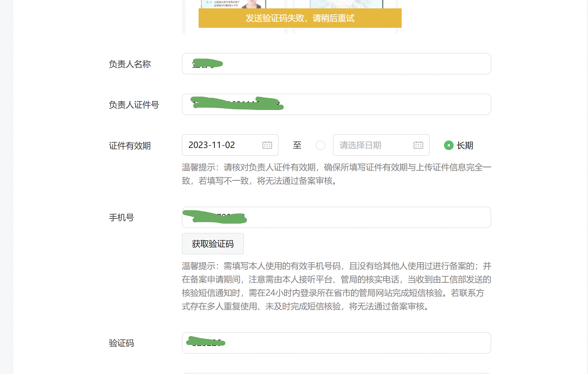Click the 获取验证码 button
The height and width of the screenshot is (374, 588).
coord(213,244)
